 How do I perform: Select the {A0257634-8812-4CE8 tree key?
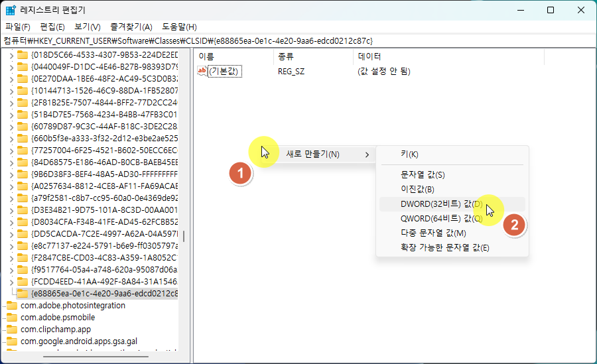tap(104, 186)
